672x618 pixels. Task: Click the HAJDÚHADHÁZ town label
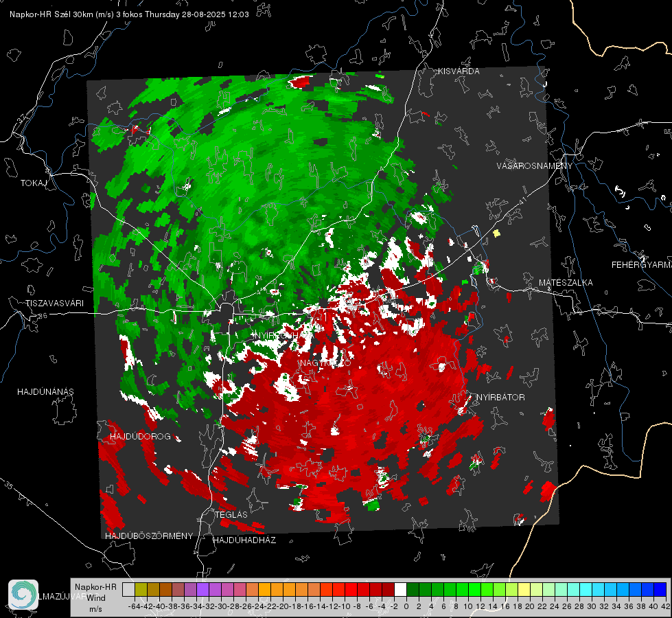(x=244, y=540)
